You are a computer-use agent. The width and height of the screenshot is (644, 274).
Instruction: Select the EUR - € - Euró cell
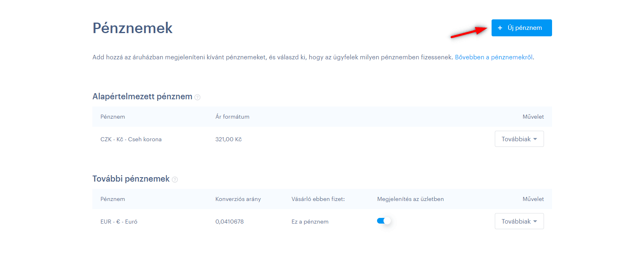119,222
